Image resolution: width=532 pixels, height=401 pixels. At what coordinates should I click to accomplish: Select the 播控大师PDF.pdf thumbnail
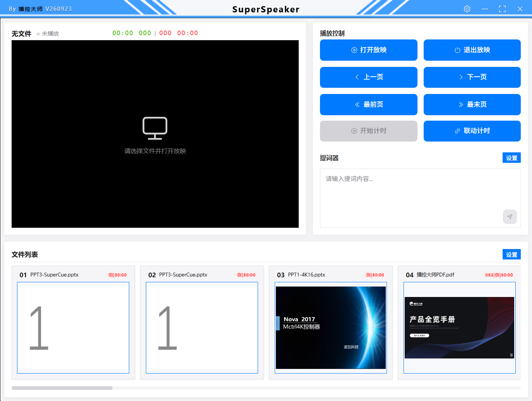[x=460, y=328]
